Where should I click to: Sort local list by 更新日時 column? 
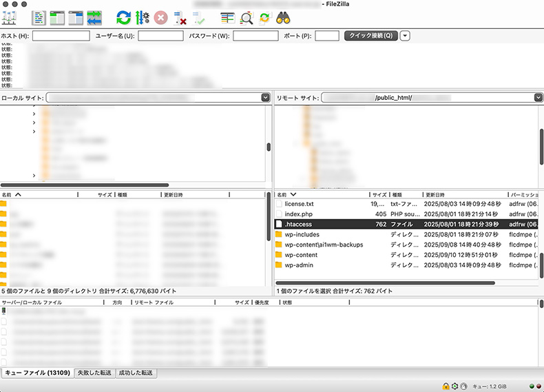[x=195, y=195]
